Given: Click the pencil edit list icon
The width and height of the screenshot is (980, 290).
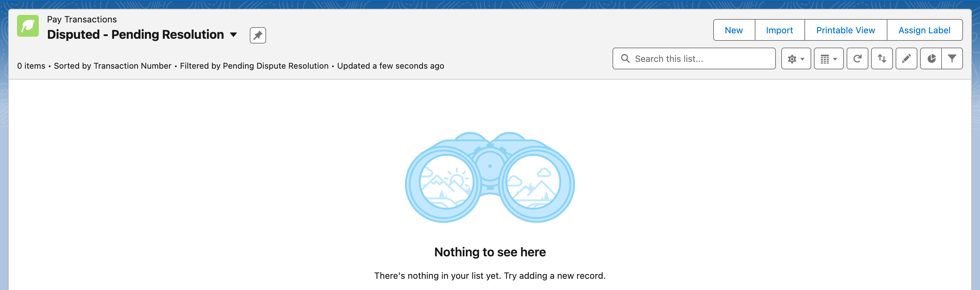Looking at the screenshot, I should coord(906,58).
